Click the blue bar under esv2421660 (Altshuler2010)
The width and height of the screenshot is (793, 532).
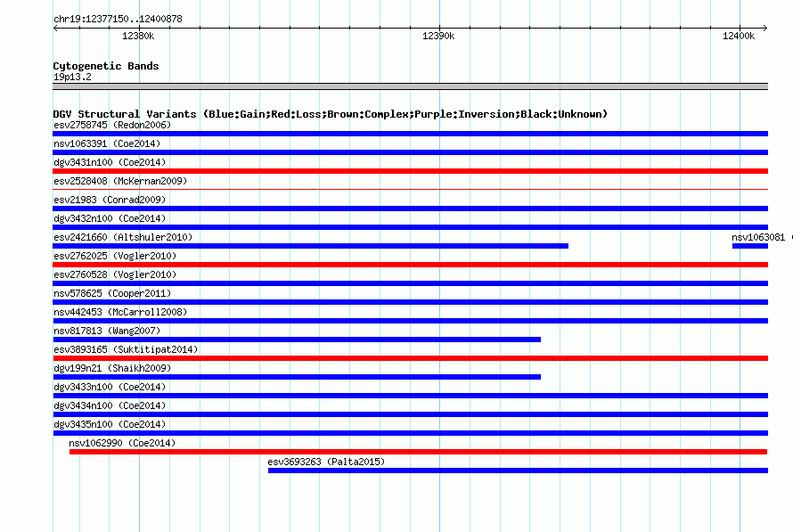pos(311,246)
